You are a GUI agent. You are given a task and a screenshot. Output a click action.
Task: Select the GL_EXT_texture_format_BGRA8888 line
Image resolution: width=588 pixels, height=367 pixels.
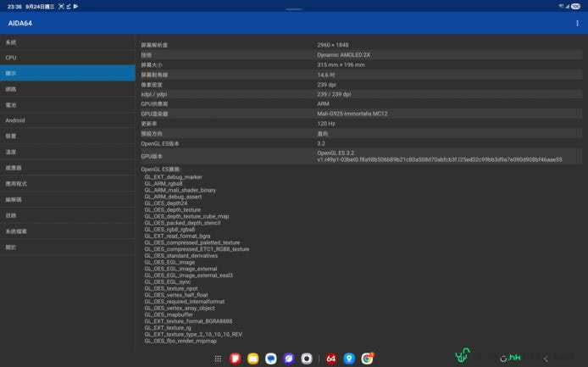pos(188,321)
